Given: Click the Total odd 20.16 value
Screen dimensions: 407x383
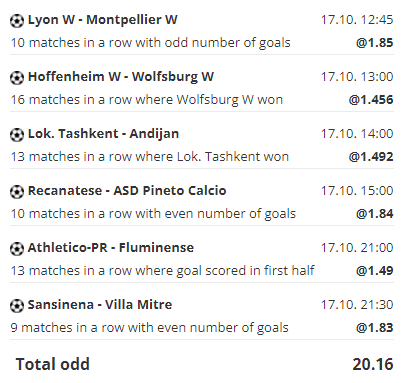Looking at the screenshot, I should click(x=373, y=364).
